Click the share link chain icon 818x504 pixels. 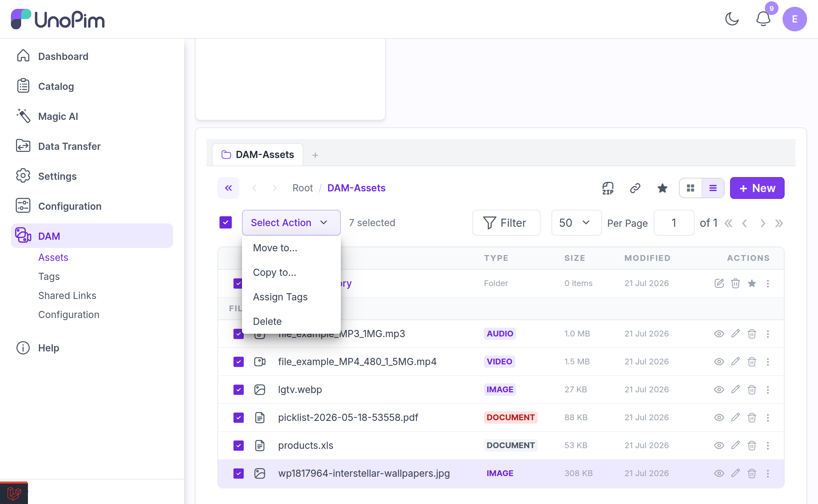click(x=635, y=188)
